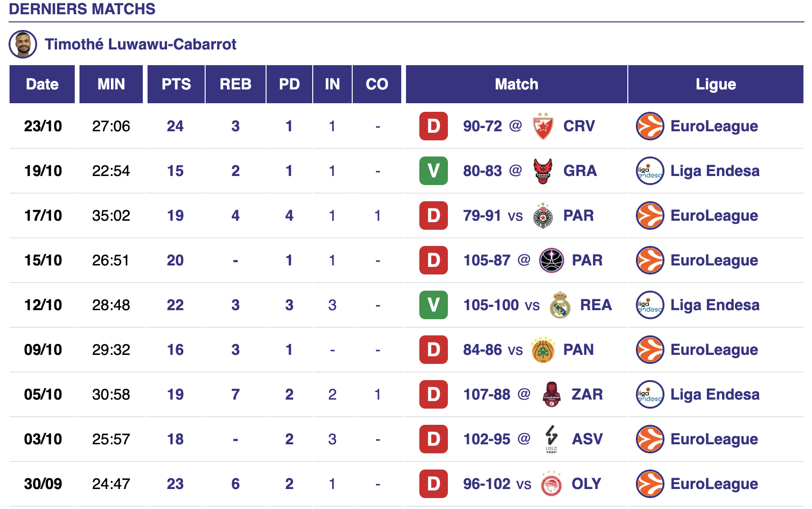The width and height of the screenshot is (812, 509).
Task: Click the Olympiacos team logo
Action: (x=551, y=484)
